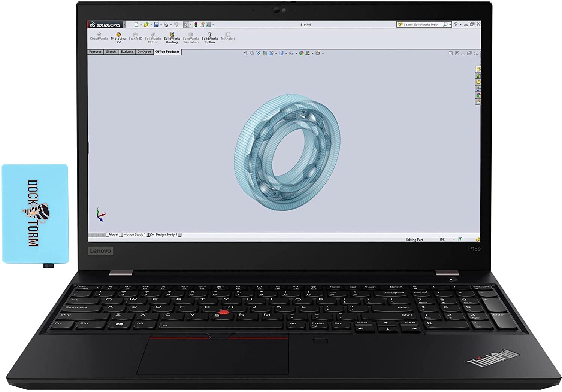Open a file with the Open folder icon
The height and width of the screenshot is (392, 562).
146,25
